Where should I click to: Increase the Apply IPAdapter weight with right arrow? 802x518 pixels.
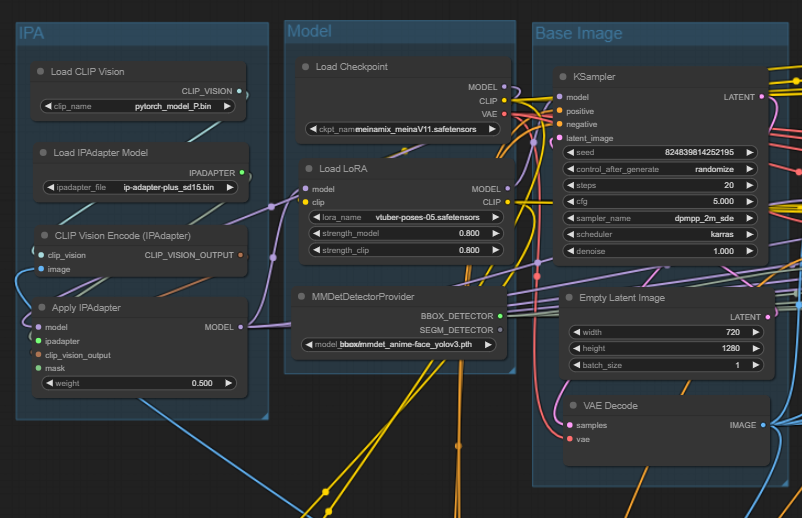pyautogui.click(x=229, y=383)
